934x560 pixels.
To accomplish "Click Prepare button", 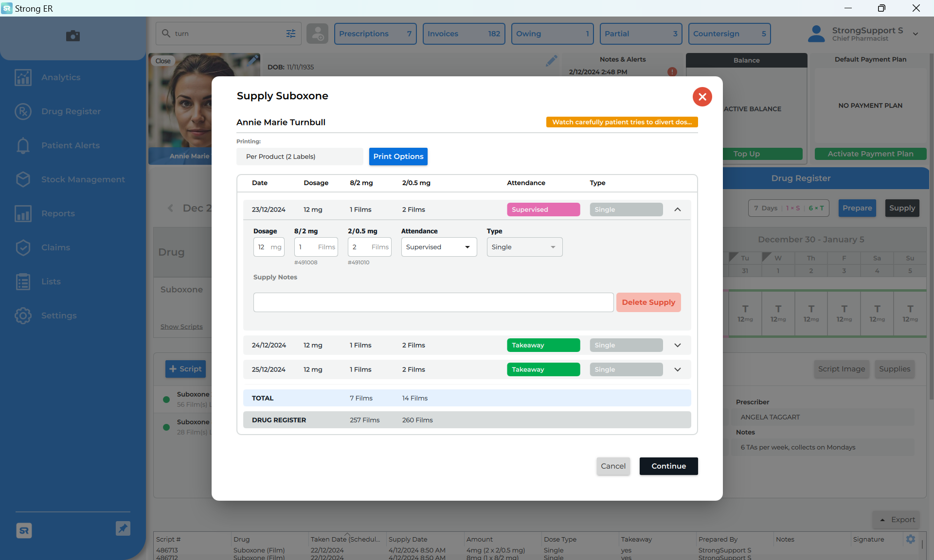I will (857, 208).
